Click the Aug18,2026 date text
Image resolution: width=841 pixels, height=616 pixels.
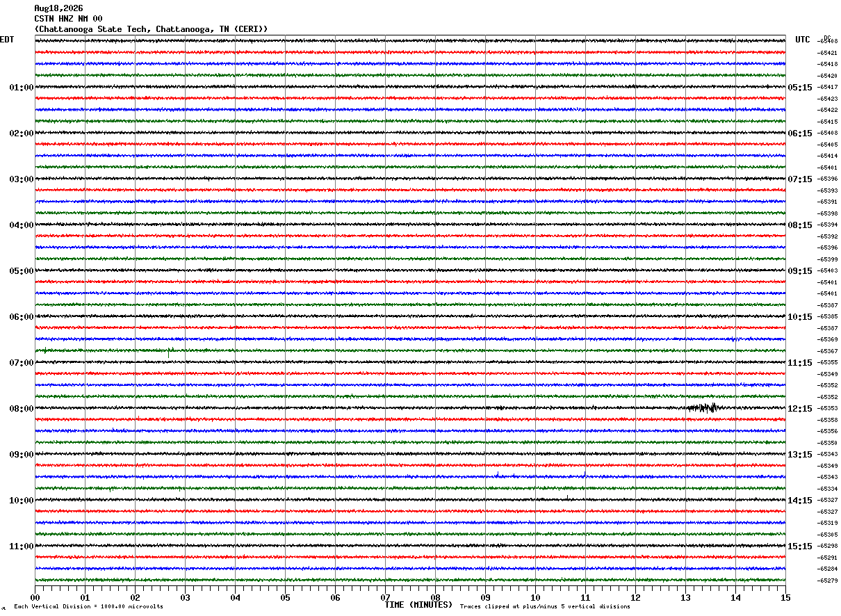(58, 8)
